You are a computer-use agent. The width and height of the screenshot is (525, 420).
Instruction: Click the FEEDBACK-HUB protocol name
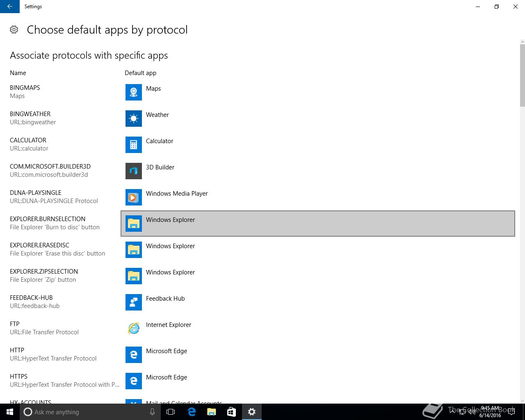coord(31,298)
